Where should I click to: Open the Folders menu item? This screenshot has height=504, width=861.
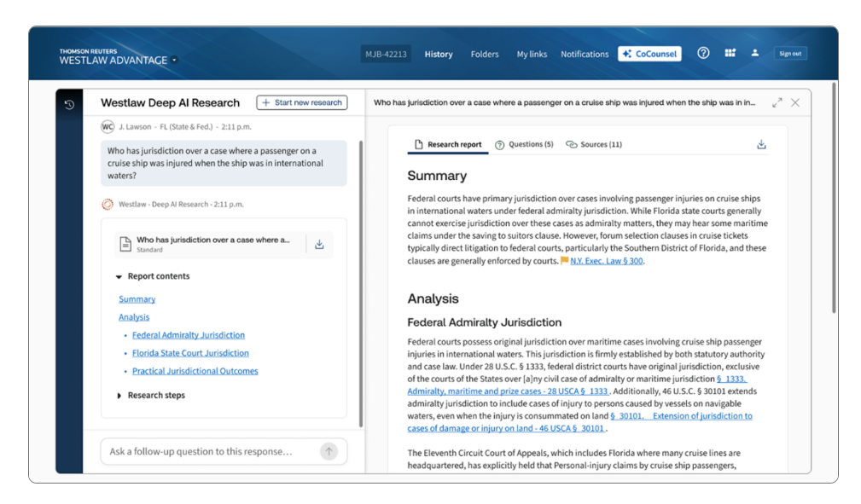[485, 54]
